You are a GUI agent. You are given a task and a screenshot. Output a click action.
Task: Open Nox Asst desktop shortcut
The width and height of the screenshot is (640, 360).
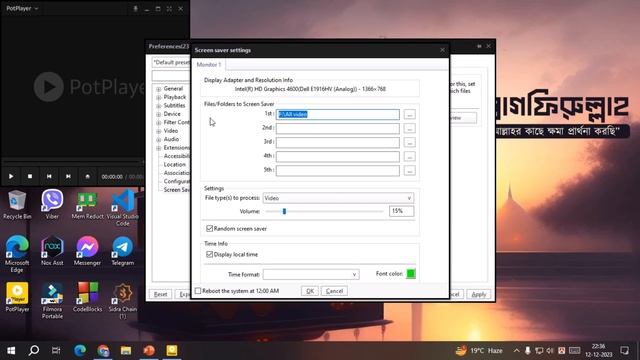coord(52,251)
